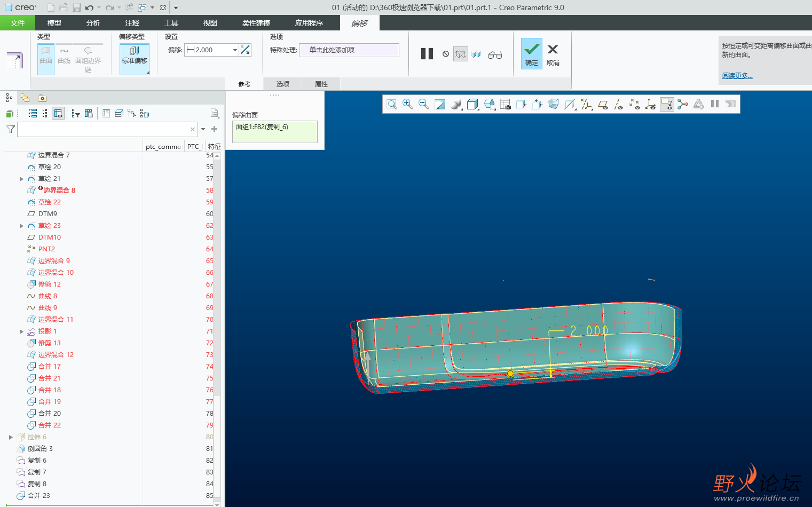Switch to the 模型 ribbon tab
Image resolution: width=812 pixels, height=507 pixels.
54,23
